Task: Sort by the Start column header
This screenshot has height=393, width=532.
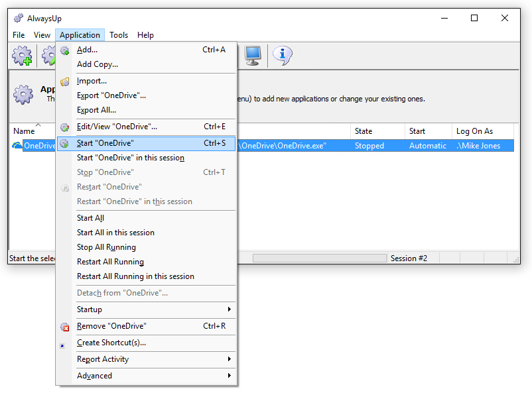Action: [x=429, y=131]
